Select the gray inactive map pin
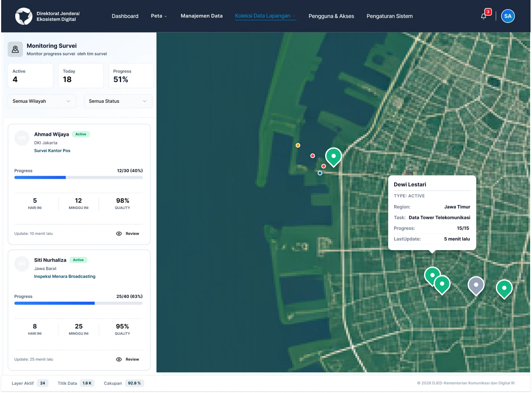Image resolution: width=532 pixels, height=393 pixels. click(x=476, y=286)
